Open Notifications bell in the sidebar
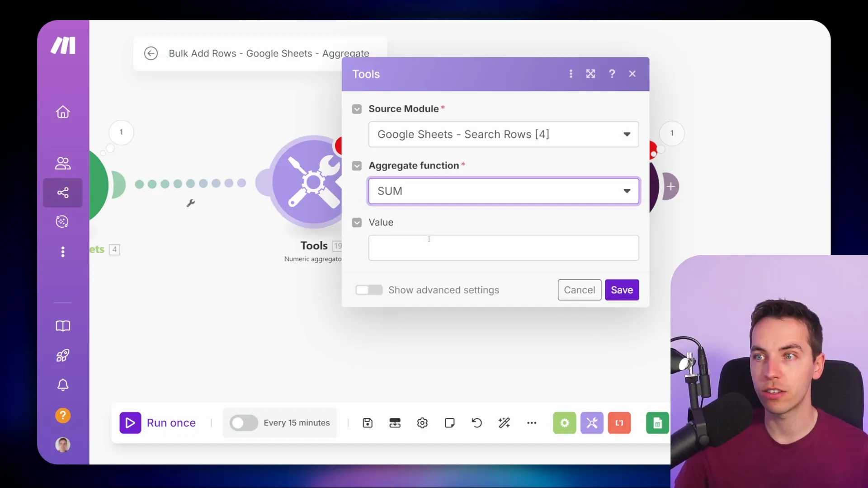868x488 pixels. click(x=63, y=385)
